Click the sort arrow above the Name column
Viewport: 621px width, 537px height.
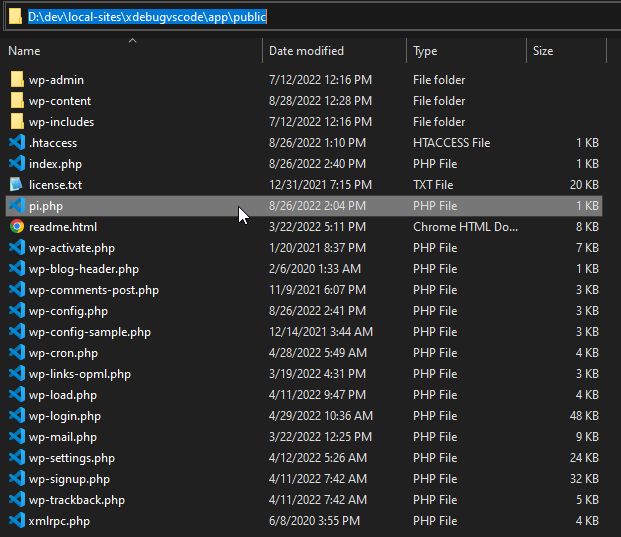pos(132,40)
